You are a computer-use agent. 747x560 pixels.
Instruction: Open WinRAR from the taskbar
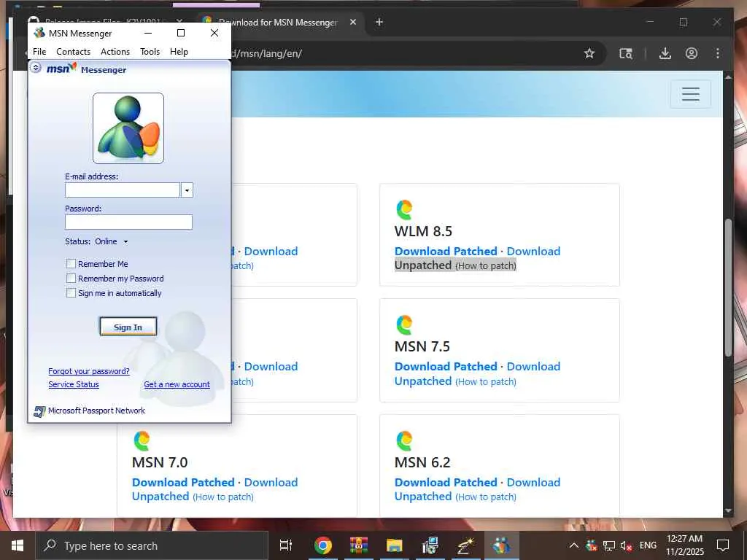pyautogui.click(x=359, y=545)
